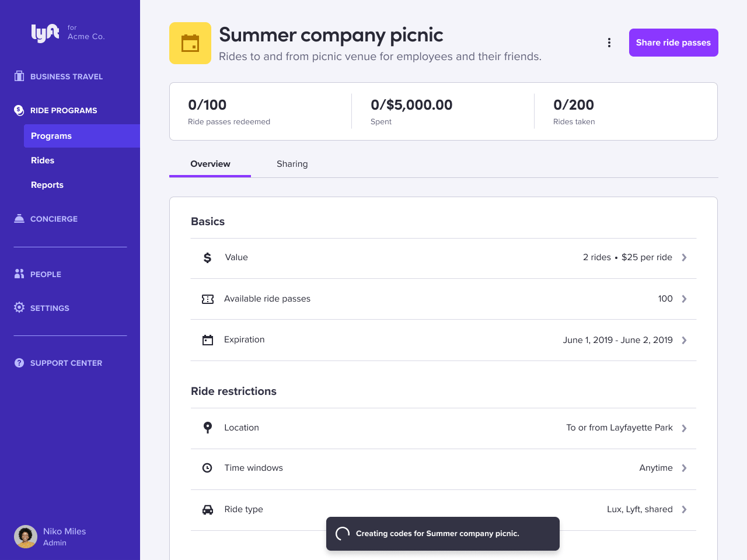
Task: Expand the Ride type row chevron
Action: pos(685,509)
